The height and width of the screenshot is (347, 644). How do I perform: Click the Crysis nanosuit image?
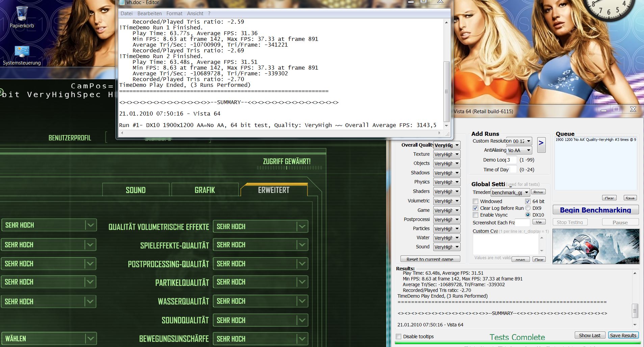(596, 246)
